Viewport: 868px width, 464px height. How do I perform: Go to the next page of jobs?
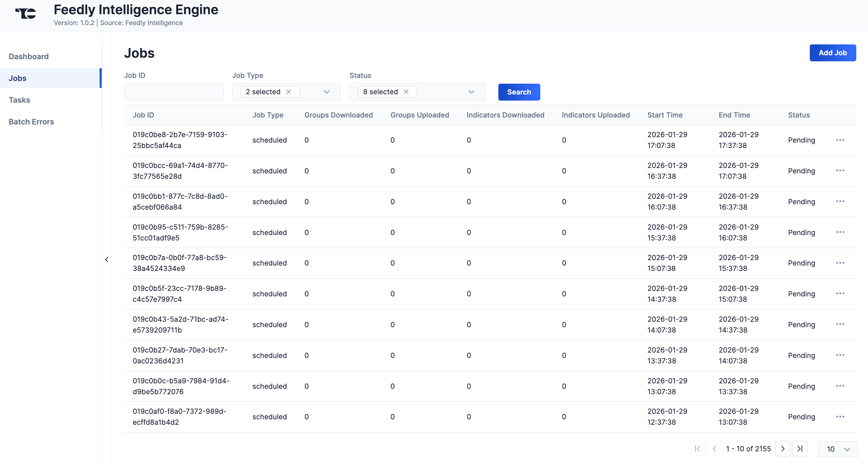[x=783, y=449]
